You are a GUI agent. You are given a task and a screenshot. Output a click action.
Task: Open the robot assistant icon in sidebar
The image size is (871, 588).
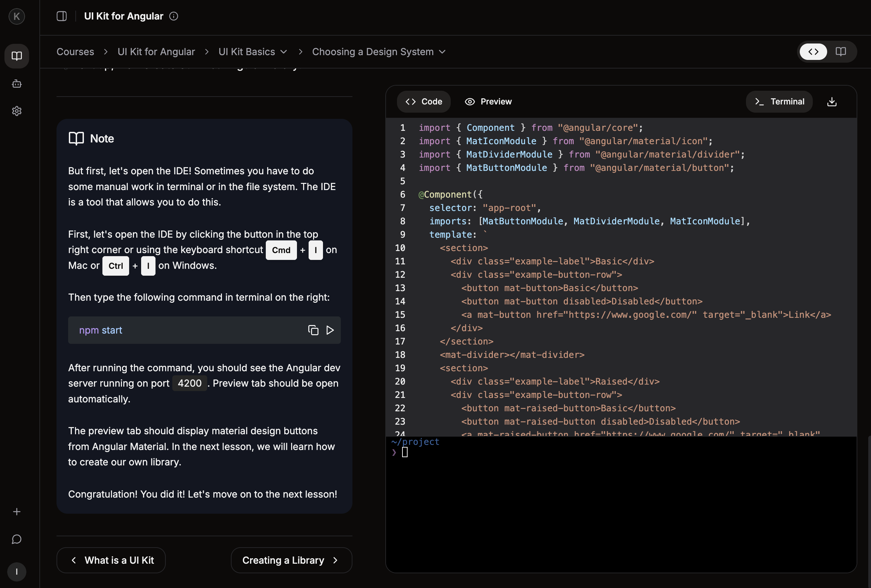[17, 84]
